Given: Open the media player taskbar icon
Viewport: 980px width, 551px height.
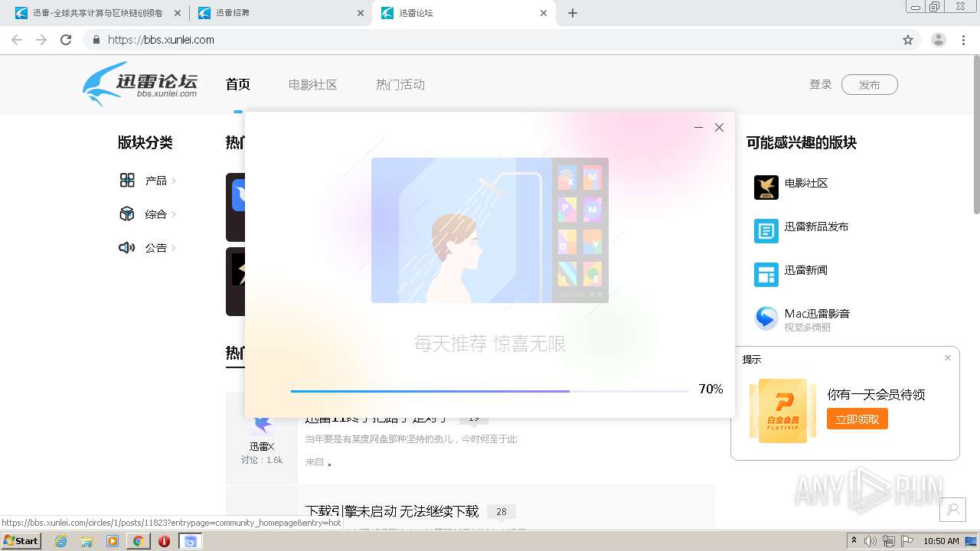Looking at the screenshot, I should [113, 541].
